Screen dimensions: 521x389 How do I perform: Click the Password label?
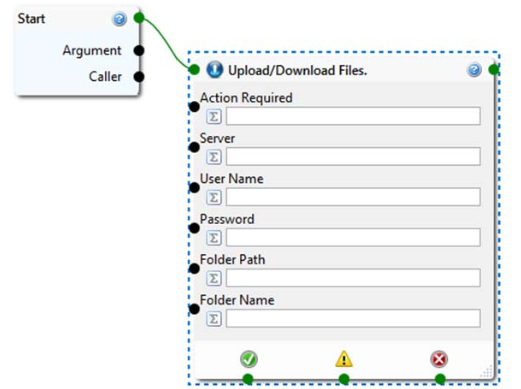227,219
